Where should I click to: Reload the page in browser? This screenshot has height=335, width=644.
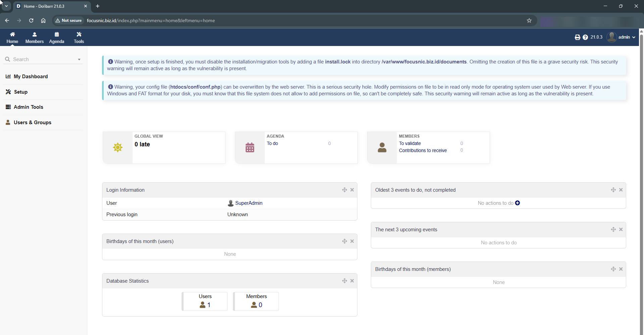[31, 20]
